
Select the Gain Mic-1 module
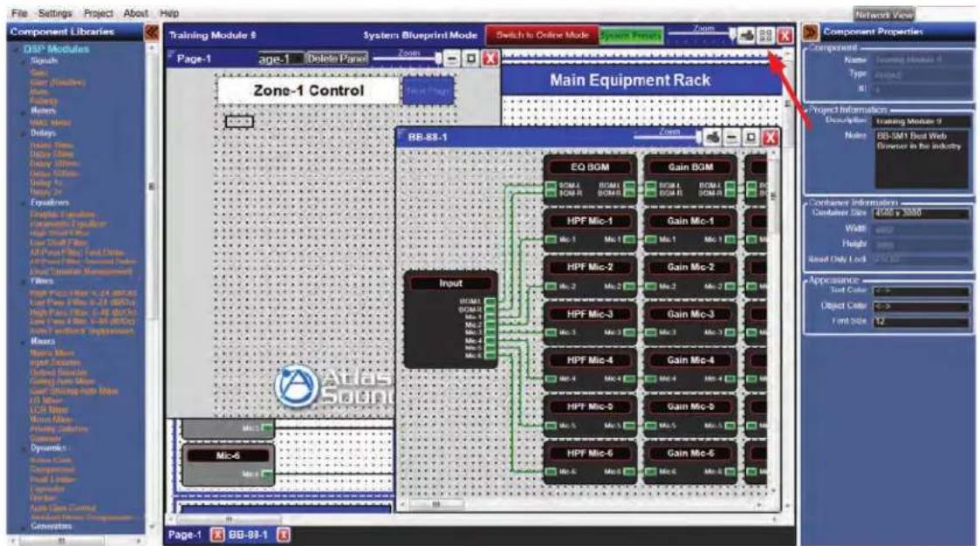690,229
